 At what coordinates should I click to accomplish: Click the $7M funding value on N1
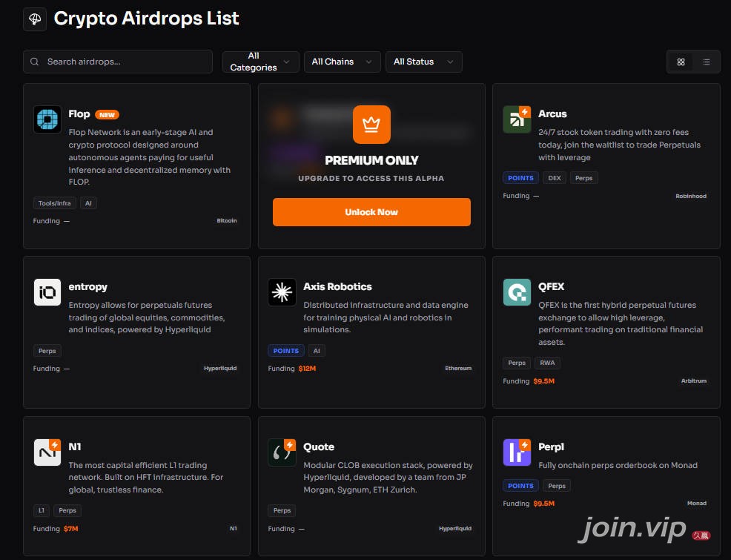click(71, 528)
